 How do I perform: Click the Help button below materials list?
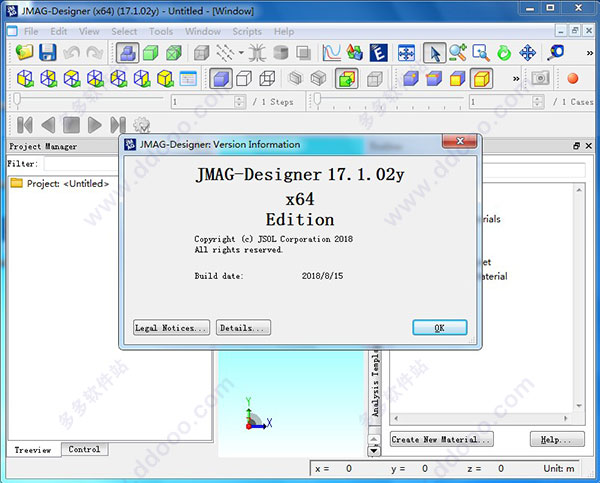pos(557,439)
